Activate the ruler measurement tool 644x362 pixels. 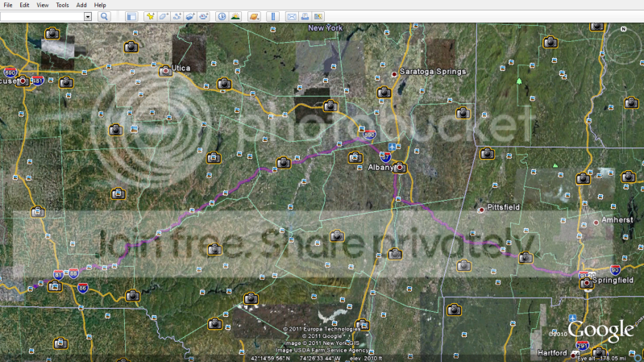(272, 16)
